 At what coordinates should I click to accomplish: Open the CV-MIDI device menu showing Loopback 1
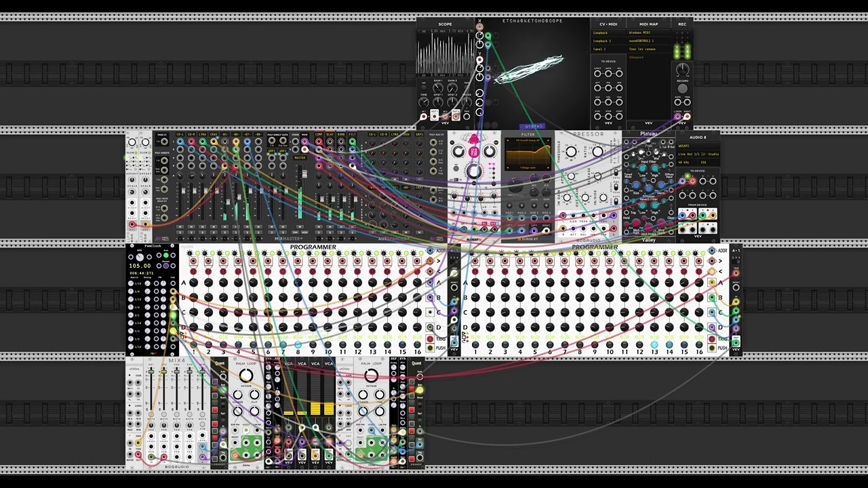[x=608, y=41]
